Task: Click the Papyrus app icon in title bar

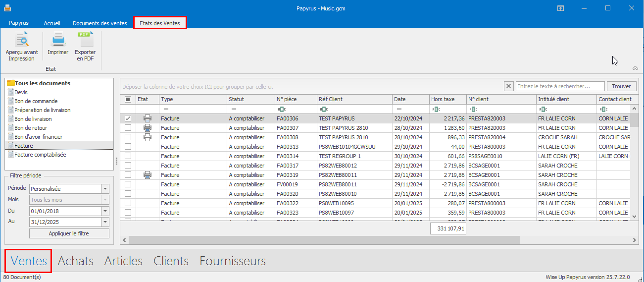Action: pyautogui.click(x=7, y=8)
